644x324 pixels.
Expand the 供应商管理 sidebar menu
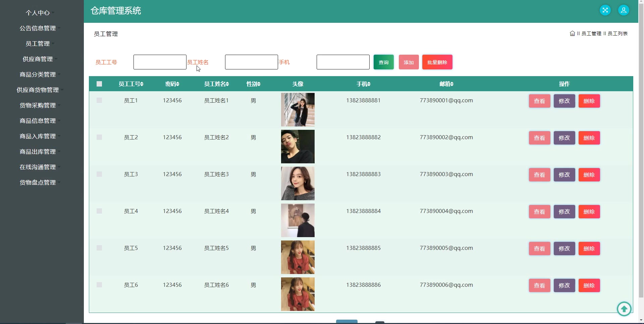tap(38, 59)
